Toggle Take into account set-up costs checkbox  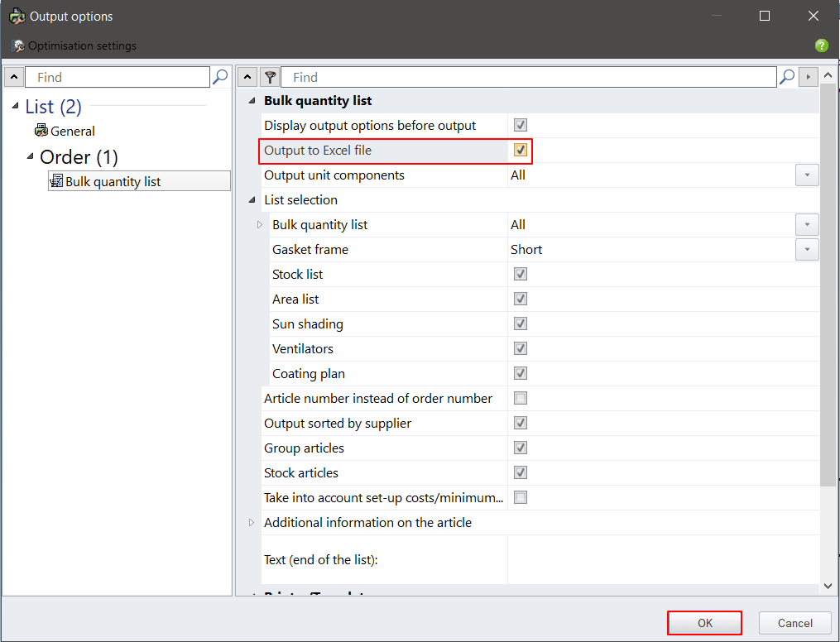coord(521,498)
